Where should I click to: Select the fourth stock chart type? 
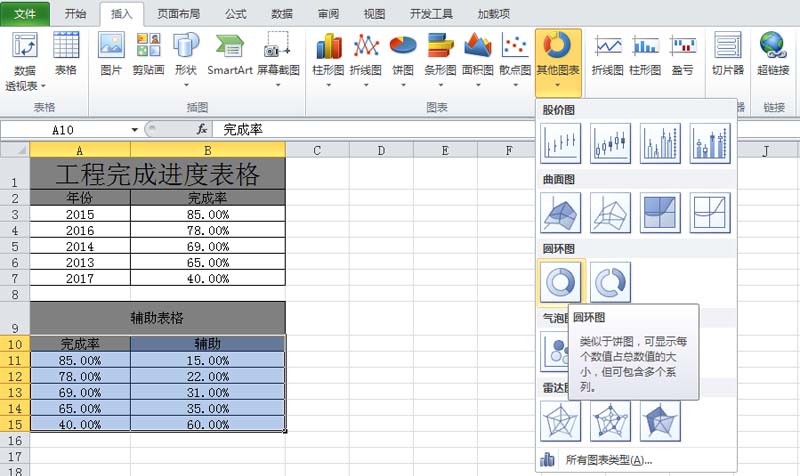coord(710,143)
